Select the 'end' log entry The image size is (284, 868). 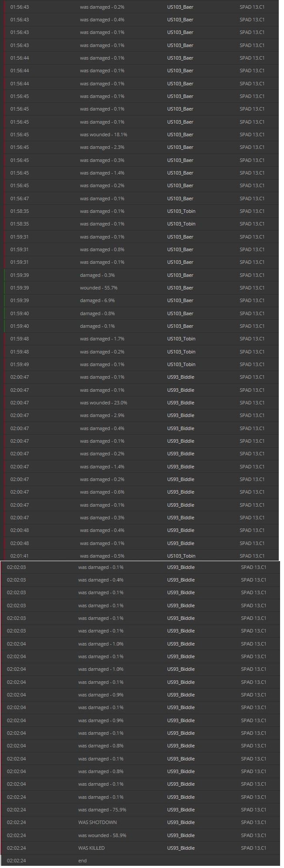tap(140, 861)
